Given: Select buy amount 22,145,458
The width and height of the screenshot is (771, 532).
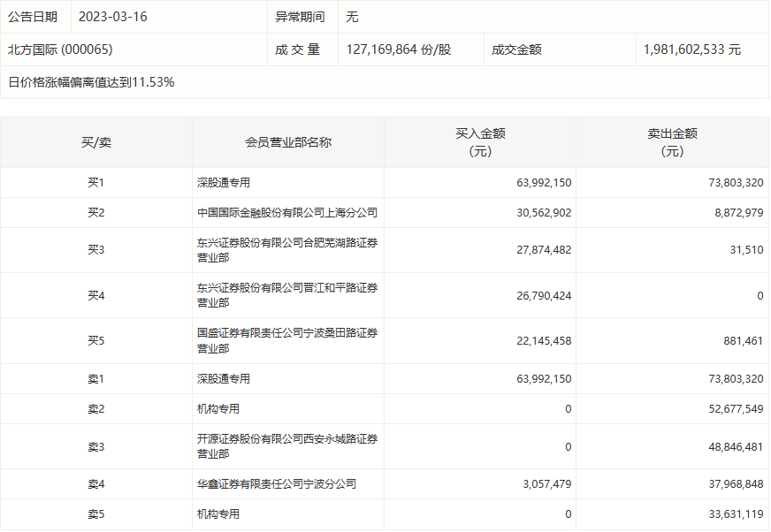Looking at the screenshot, I should pyautogui.click(x=544, y=341).
